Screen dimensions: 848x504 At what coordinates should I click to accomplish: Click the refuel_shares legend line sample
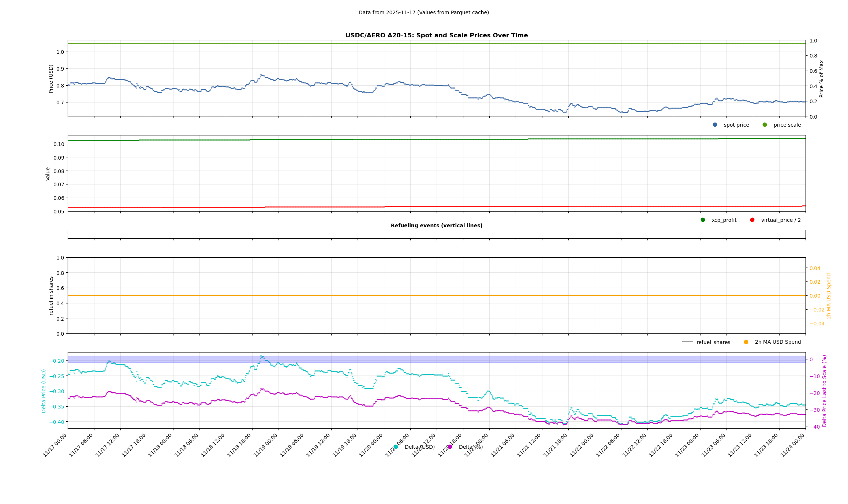pyautogui.click(x=687, y=342)
